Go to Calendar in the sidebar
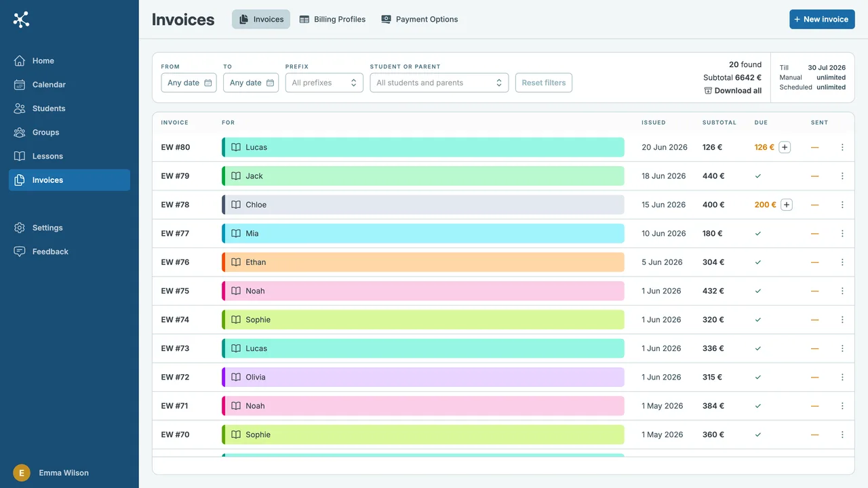Viewport: 868px width, 488px height. (x=69, y=85)
